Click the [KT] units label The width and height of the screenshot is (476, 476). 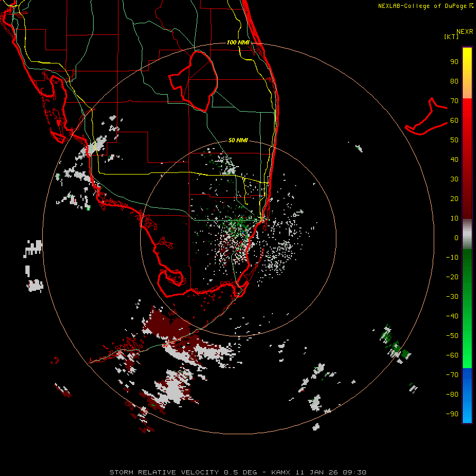tap(452, 36)
